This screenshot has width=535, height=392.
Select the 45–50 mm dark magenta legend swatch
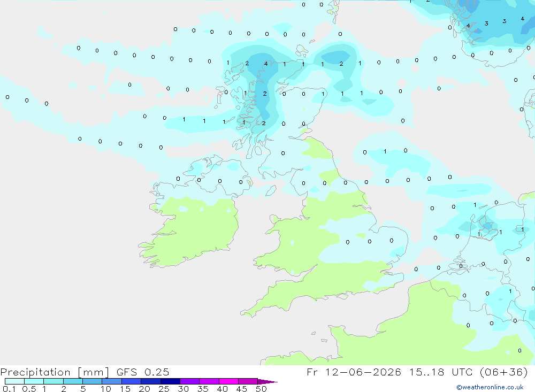(248, 381)
